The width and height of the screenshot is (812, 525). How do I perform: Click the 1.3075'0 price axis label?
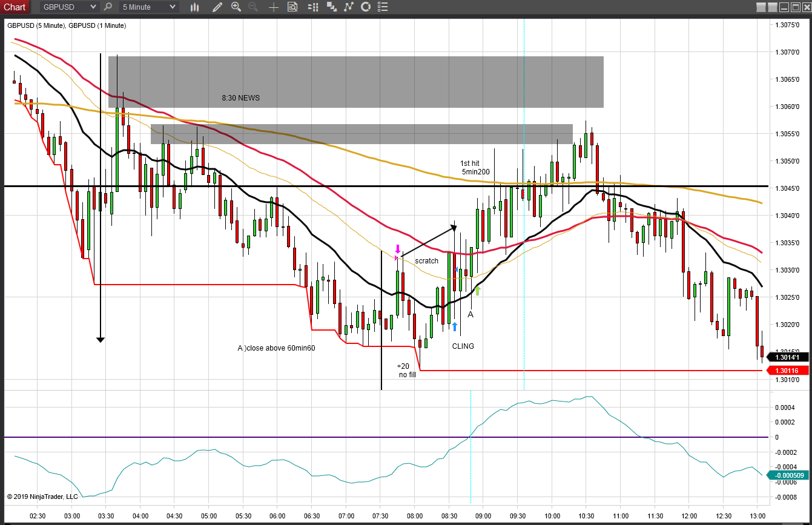coord(788,25)
